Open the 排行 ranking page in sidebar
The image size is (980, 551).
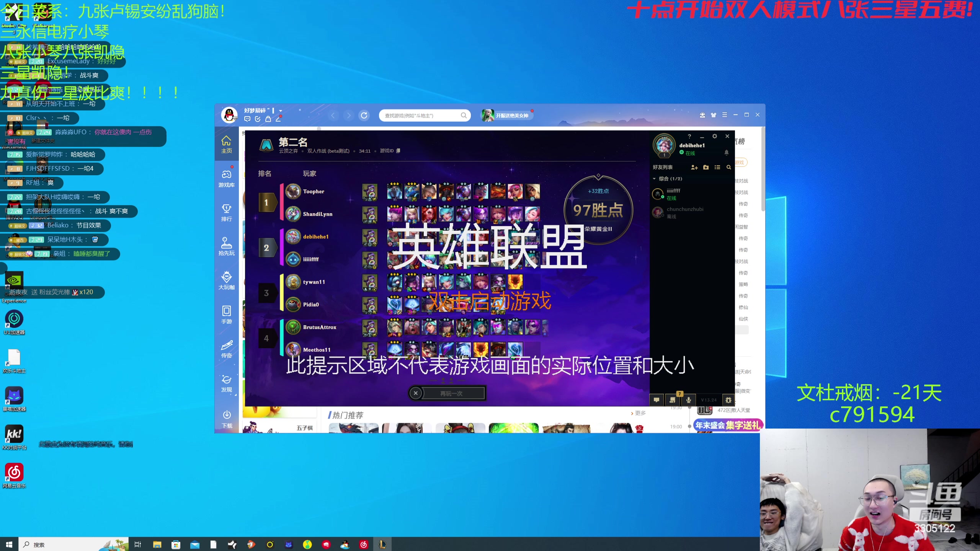(x=226, y=213)
